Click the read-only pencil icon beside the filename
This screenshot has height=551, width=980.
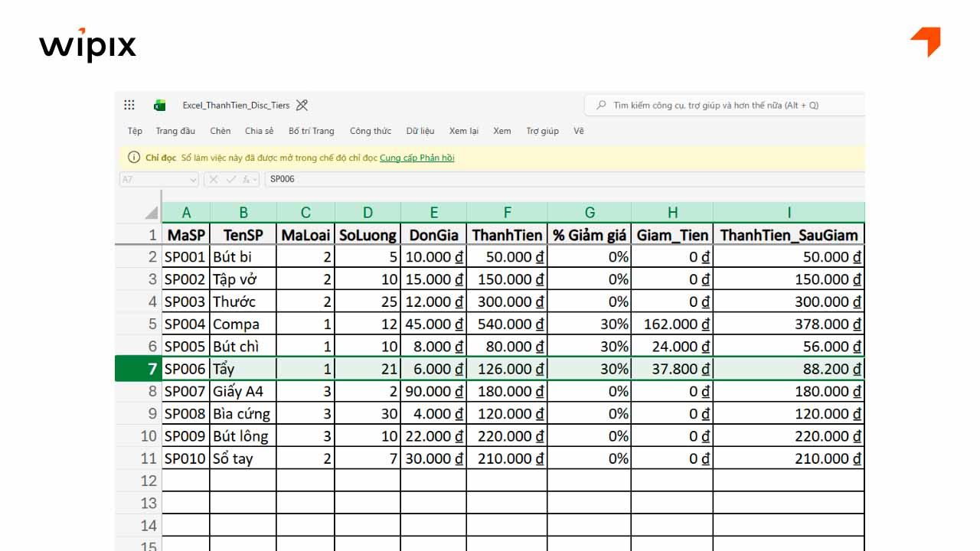[302, 106]
